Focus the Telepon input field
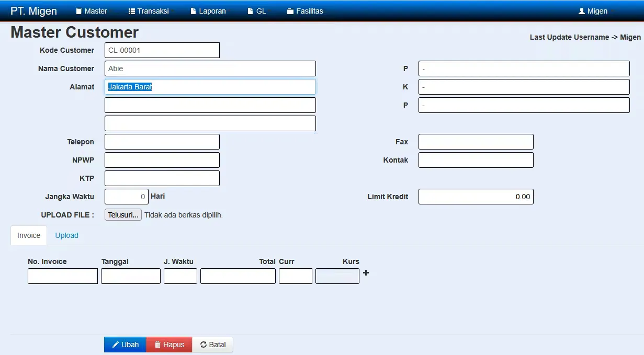644x355 pixels. (162, 142)
